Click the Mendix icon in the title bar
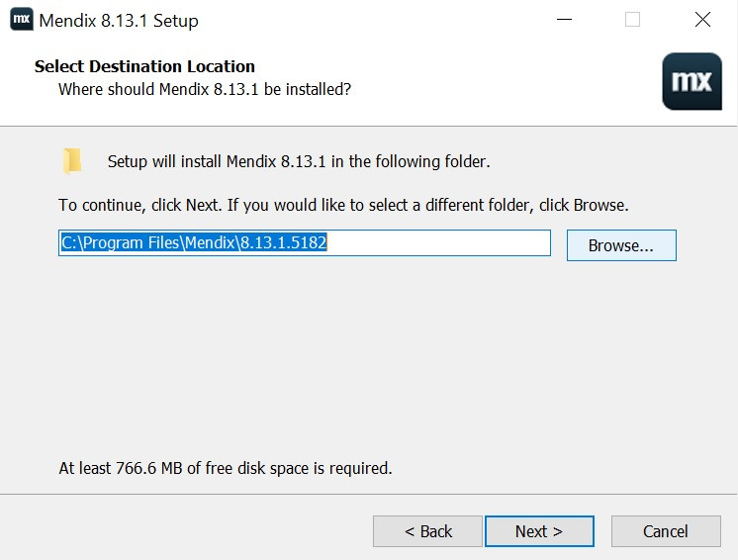This screenshot has height=560, width=738. pyautogui.click(x=21, y=20)
